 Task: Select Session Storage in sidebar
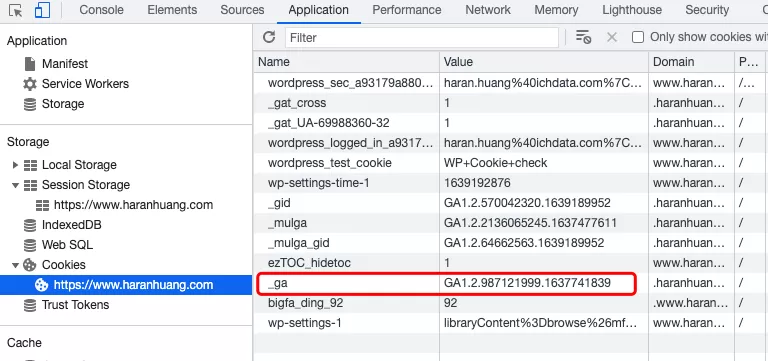[86, 185]
